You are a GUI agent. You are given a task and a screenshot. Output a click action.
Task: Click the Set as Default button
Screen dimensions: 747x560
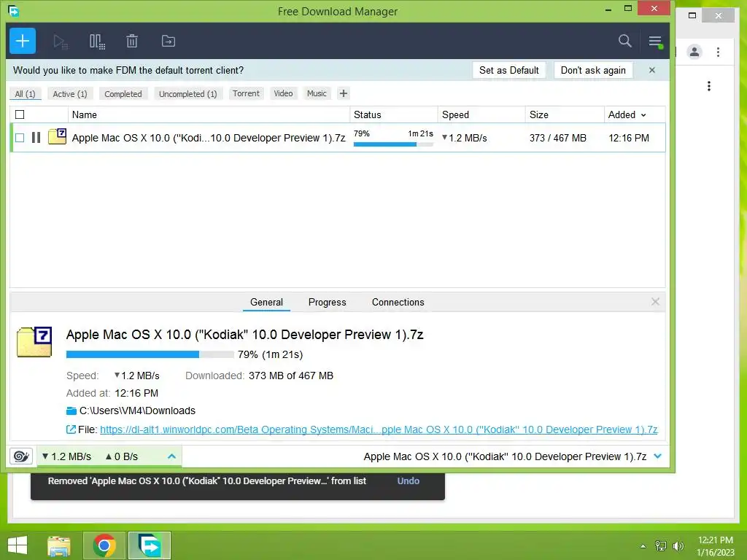pos(508,70)
